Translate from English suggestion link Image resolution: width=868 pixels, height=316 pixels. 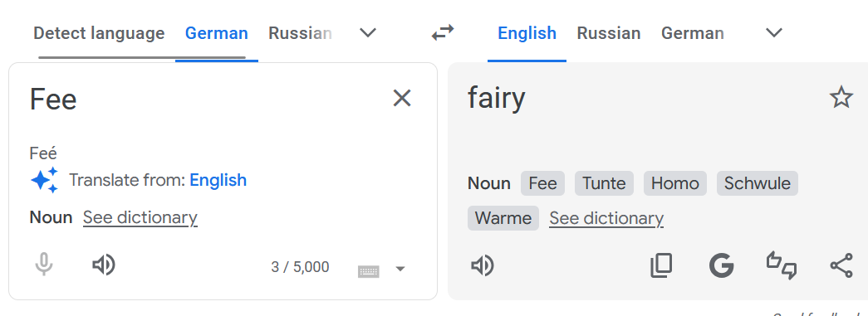218,180
